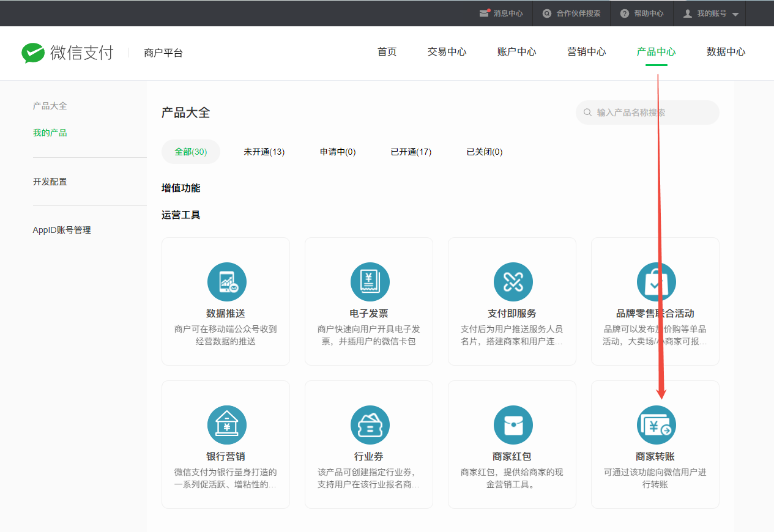Open 营销中心 navigation item
Viewport: 774px width, 532px height.
587,52
